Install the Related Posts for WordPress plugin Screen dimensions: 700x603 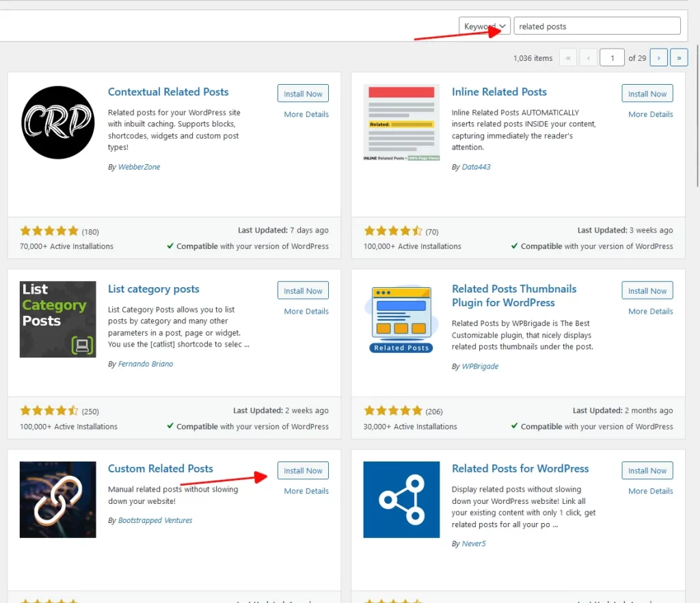pyautogui.click(x=647, y=470)
